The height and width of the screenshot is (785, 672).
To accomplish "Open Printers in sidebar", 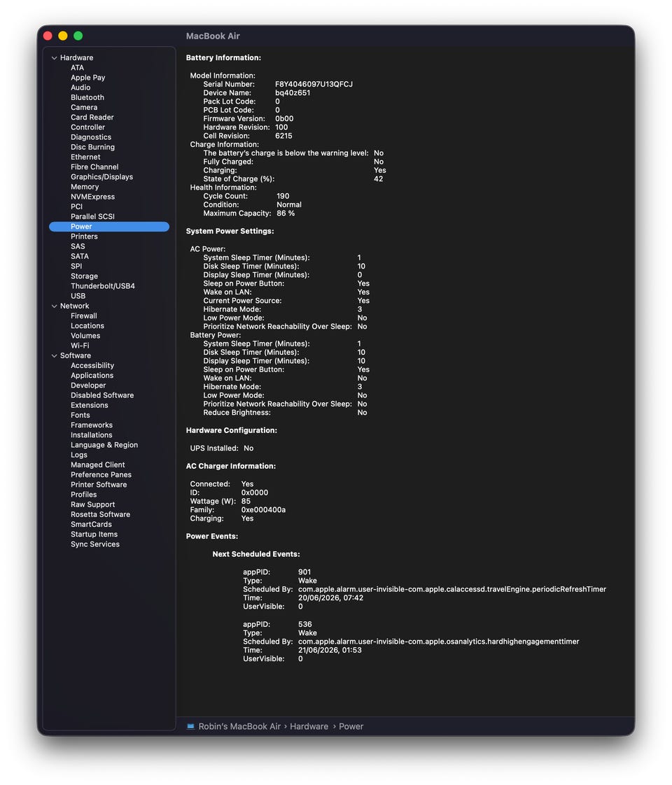I will (x=84, y=236).
